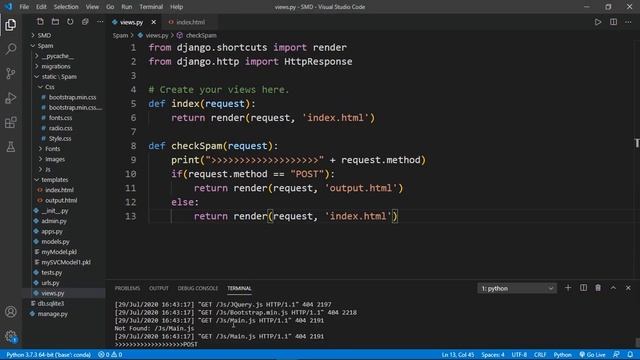Split the editor right
Viewport: 640px width, 360px height.
click(x=613, y=22)
